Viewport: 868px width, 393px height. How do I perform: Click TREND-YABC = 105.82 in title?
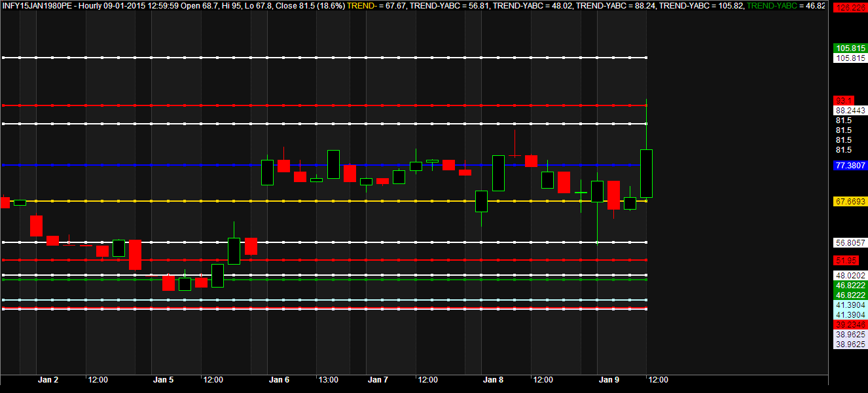pyautogui.click(x=700, y=5)
